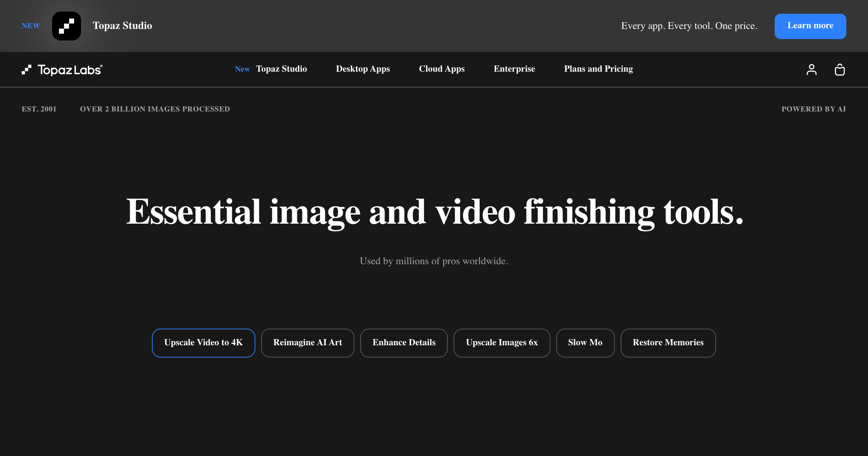Select the Restore Memories tab
This screenshot has height=456, width=868.
pos(668,343)
